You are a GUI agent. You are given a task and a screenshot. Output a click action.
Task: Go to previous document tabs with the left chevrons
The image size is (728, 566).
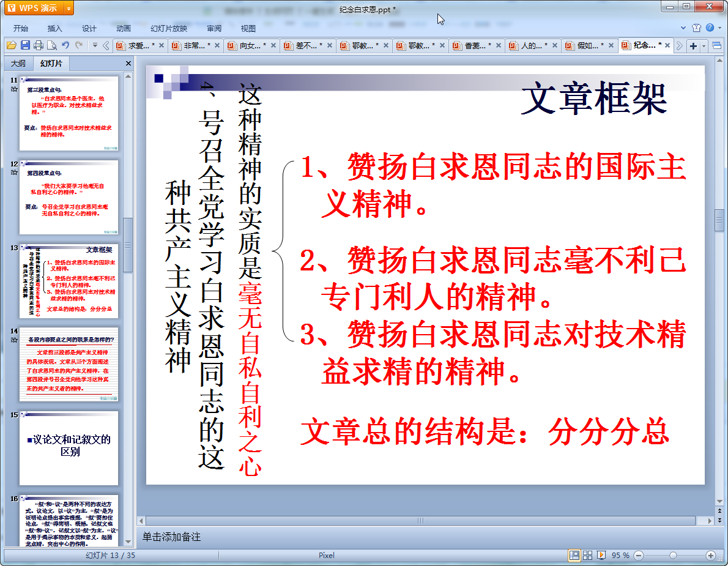[106, 45]
